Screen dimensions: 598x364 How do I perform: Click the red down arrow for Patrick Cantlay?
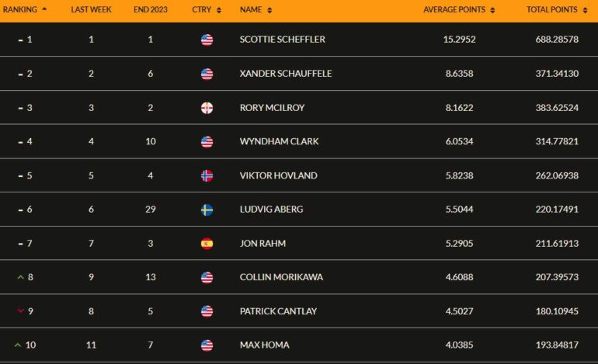pyautogui.click(x=21, y=311)
